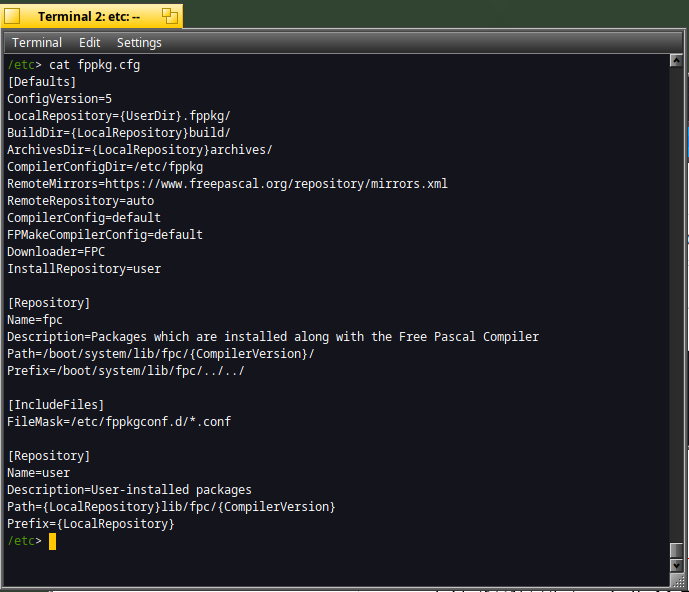The height and width of the screenshot is (592, 689).
Task: Click the yellow close box in title tab
Action: pos(12,16)
